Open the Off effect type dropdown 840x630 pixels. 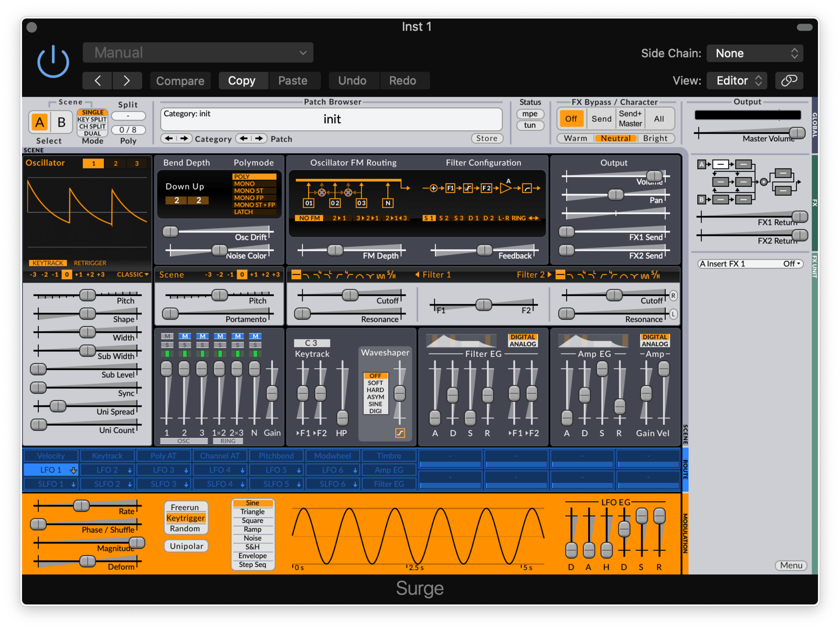pos(792,264)
